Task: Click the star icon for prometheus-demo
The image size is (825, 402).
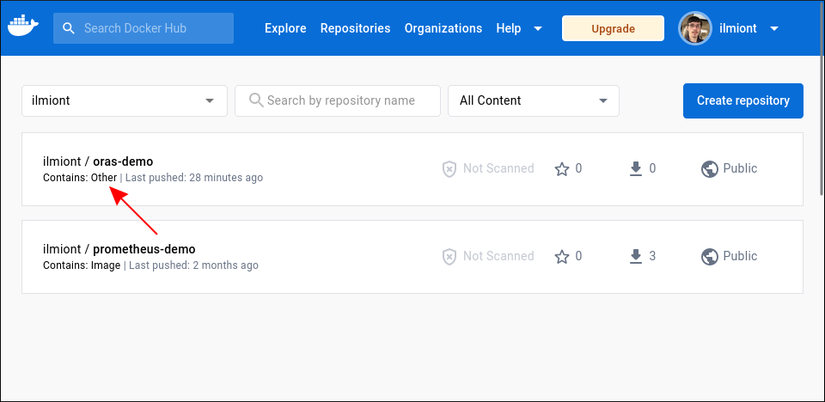Action: (562, 257)
